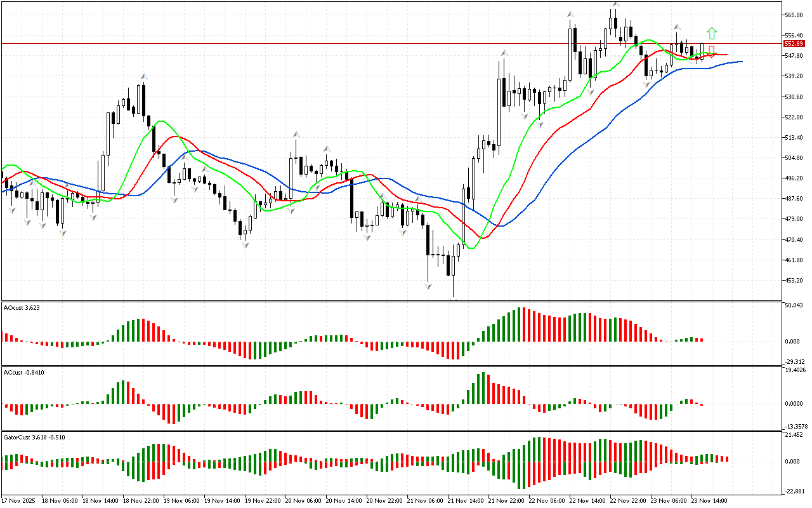Click the red down arrow signal
This screenshot has width=812, height=508.
(x=712, y=51)
